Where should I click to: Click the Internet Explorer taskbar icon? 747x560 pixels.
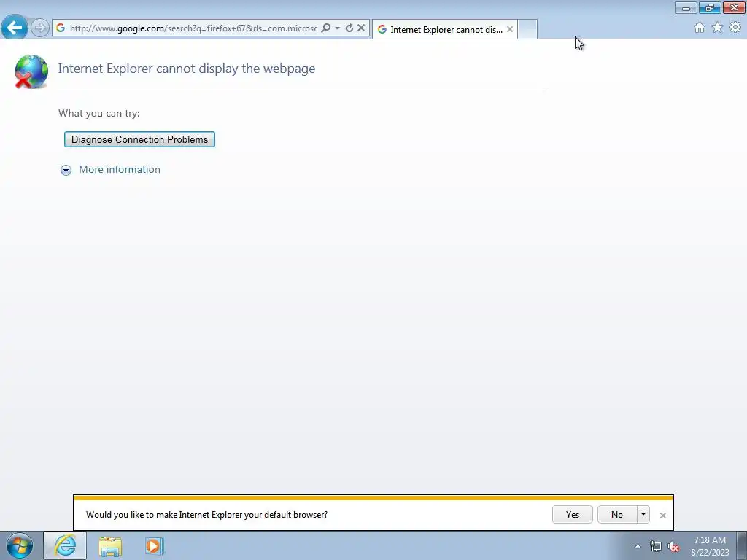pos(65,545)
